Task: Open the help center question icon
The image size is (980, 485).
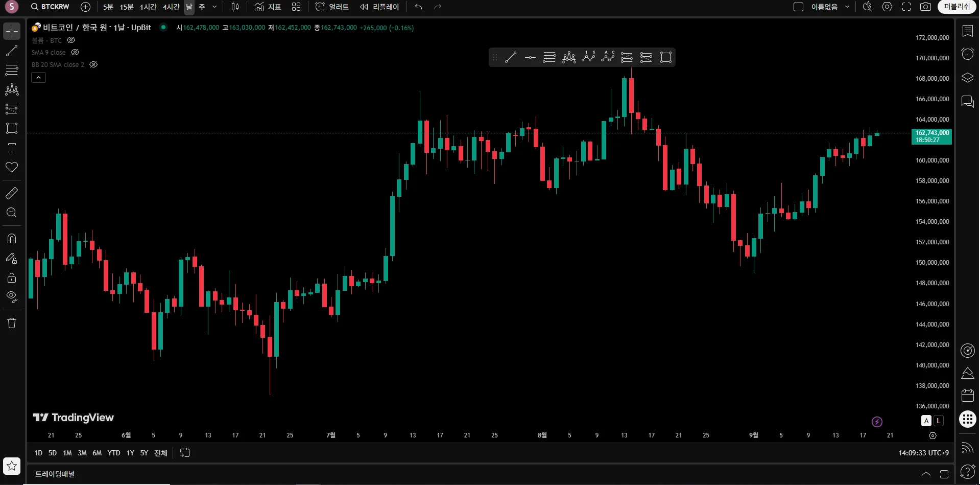Action: point(968,471)
